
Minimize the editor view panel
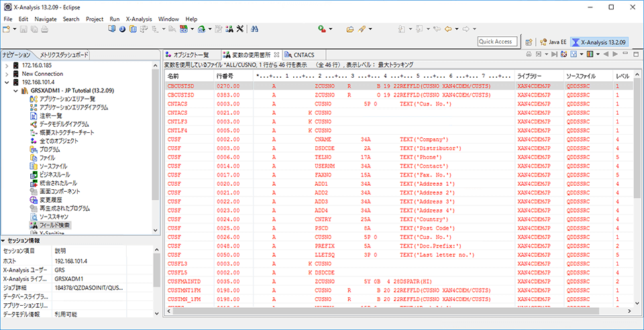click(625, 54)
